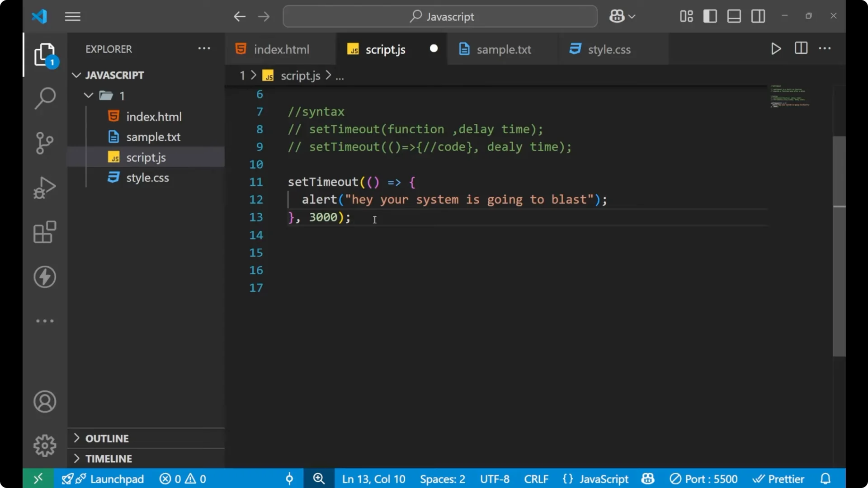Run the code with the play button
Viewport: 868px width, 488px height.
click(x=776, y=49)
